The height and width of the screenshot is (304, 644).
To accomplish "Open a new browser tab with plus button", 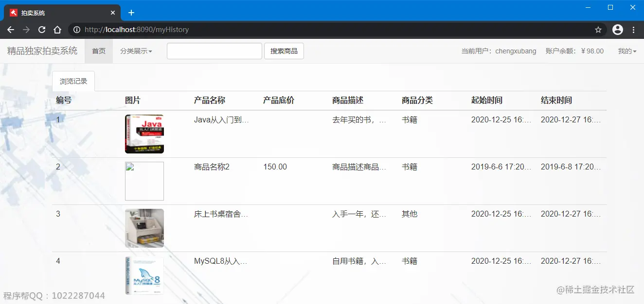I will click(x=131, y=12).
